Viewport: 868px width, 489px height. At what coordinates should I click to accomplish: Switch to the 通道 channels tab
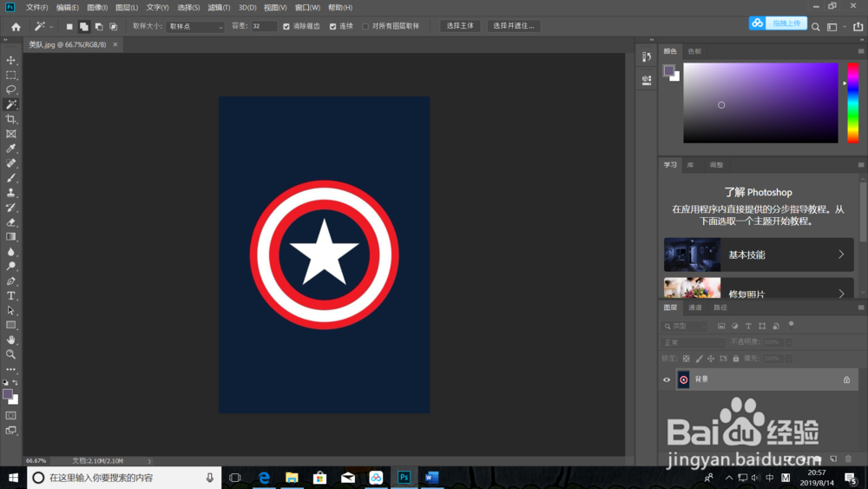tap(694, 307)
